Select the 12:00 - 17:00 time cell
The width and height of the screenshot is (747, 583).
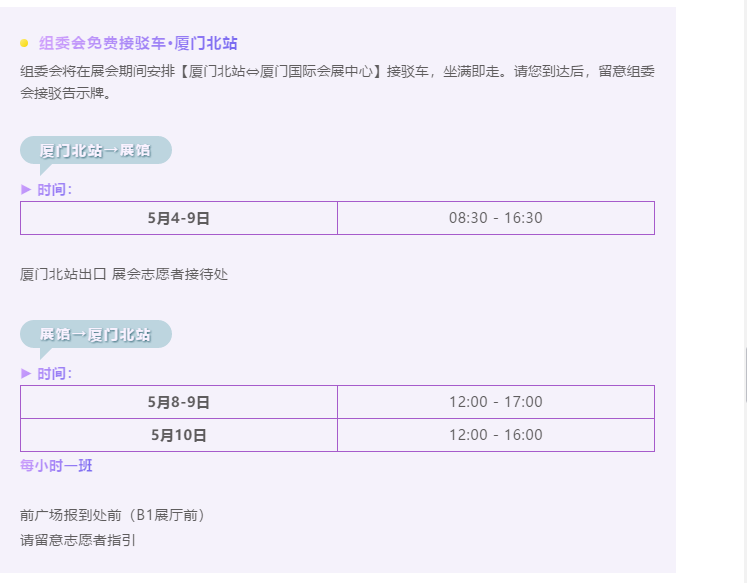click(x=496, y=402)
